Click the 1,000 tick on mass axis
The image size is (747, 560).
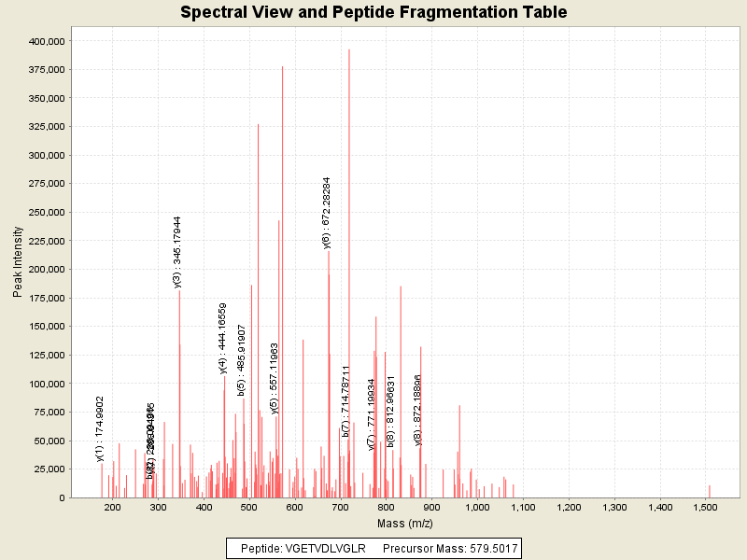[x=478, y=507]
